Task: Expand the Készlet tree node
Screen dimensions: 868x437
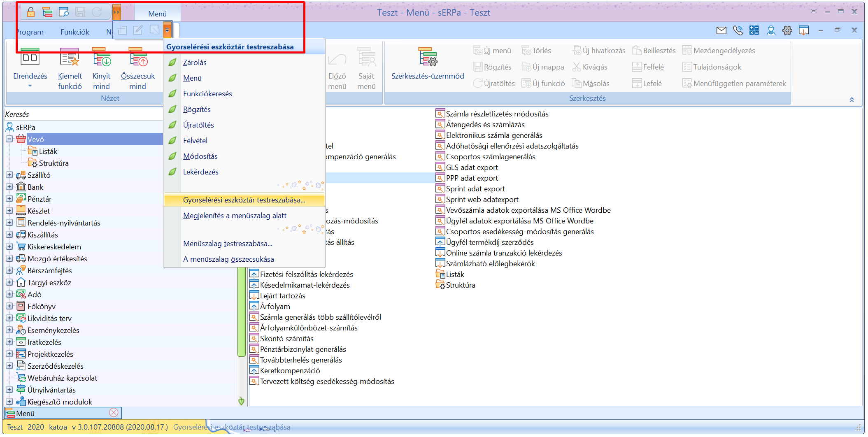Action: coord(9,211)
